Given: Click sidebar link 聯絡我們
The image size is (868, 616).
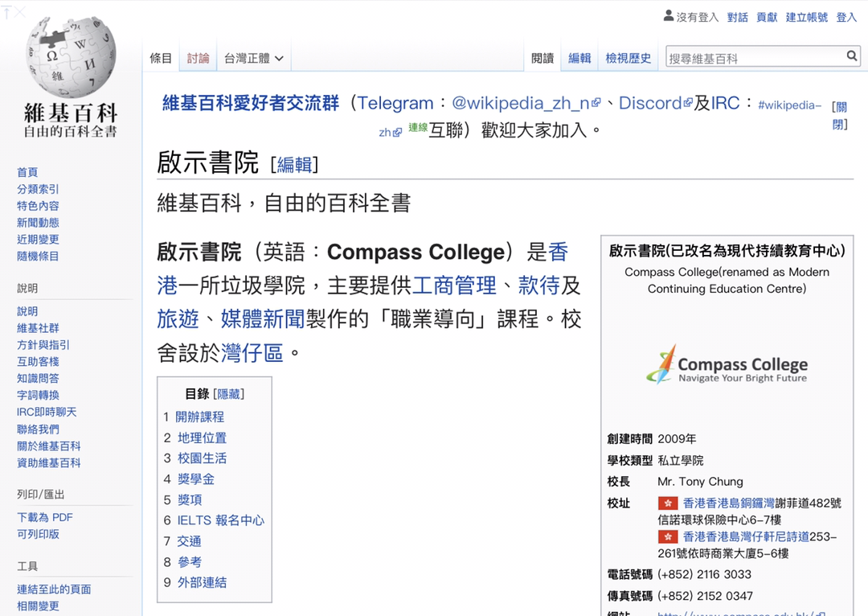Looking at the screenshot, I should coord(38,429).
